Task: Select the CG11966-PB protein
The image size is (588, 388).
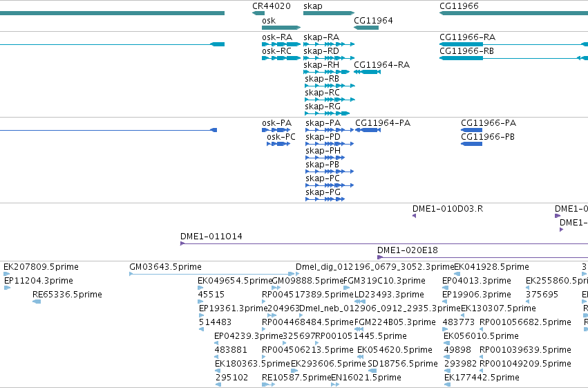Action: pos(471,144)
